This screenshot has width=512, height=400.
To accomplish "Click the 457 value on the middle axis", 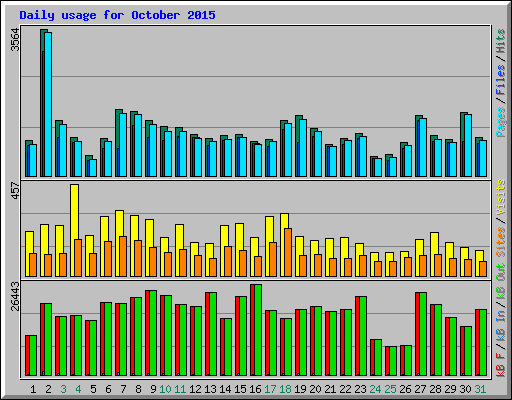I will coord(15,191).
